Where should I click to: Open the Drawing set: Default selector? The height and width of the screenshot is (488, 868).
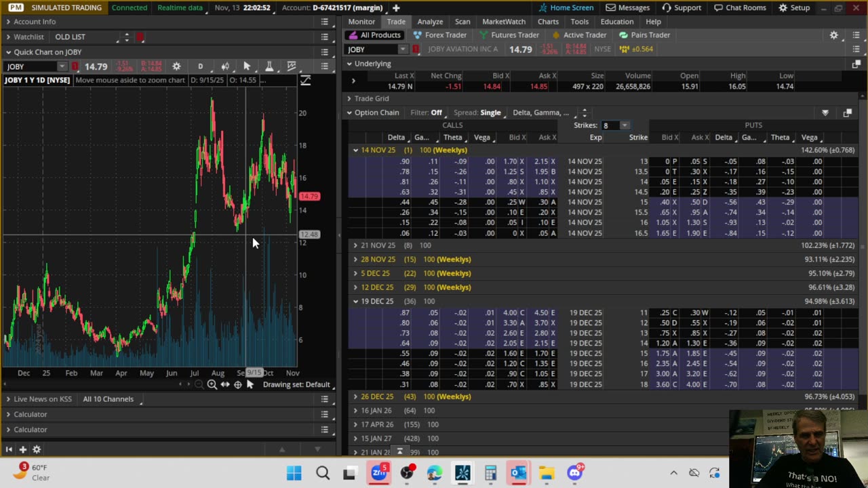tap(296, 384)
